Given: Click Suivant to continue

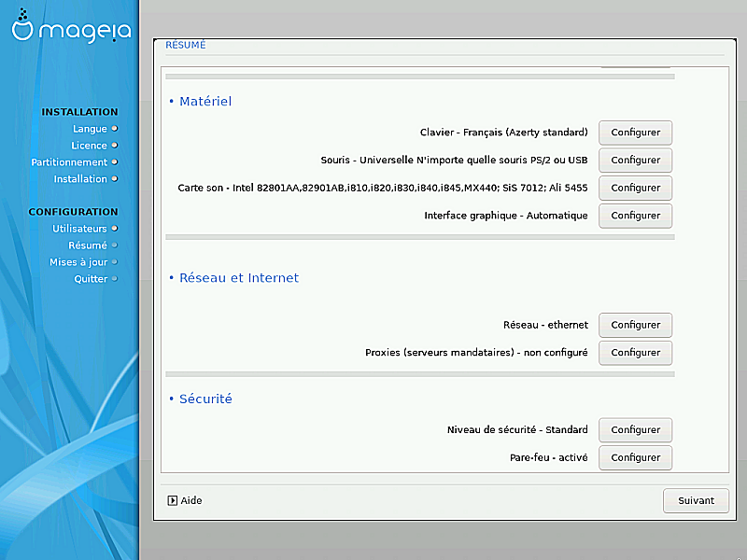Looking at the screenshot, I should [x=696, y=500].
